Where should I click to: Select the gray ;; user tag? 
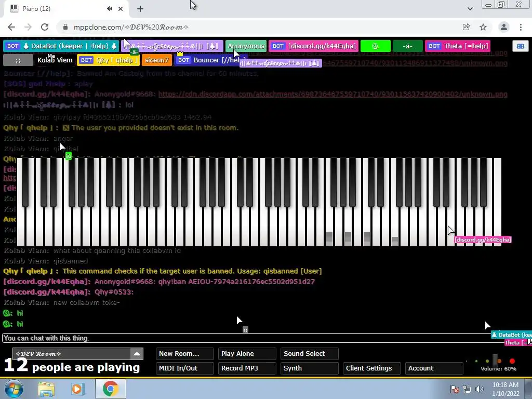click(18, 60)
